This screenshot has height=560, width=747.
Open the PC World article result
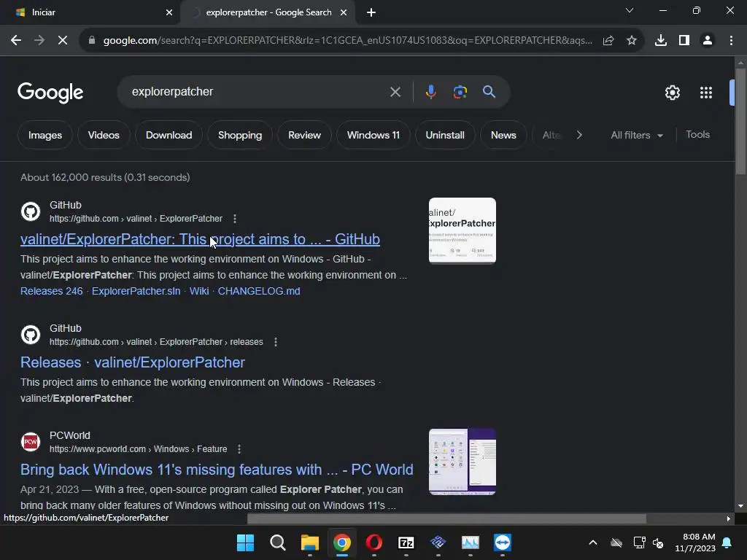coord(217,470)
